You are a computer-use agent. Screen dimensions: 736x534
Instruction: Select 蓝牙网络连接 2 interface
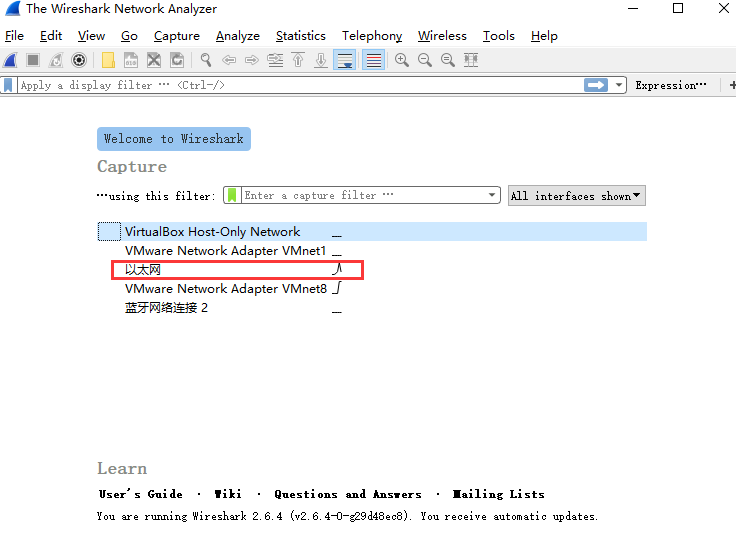click(x=372, y=308)
